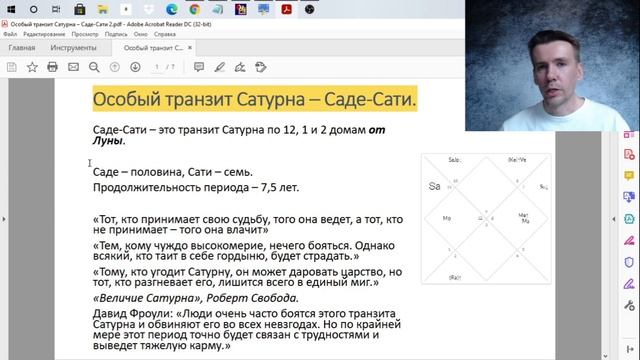Open Google Chrome from taskbar
Viewport: 640px width, 360px height.
[195, 9]
